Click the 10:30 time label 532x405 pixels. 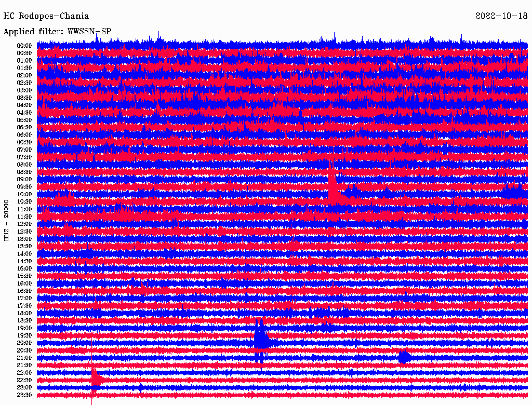[x=24, y=202]
